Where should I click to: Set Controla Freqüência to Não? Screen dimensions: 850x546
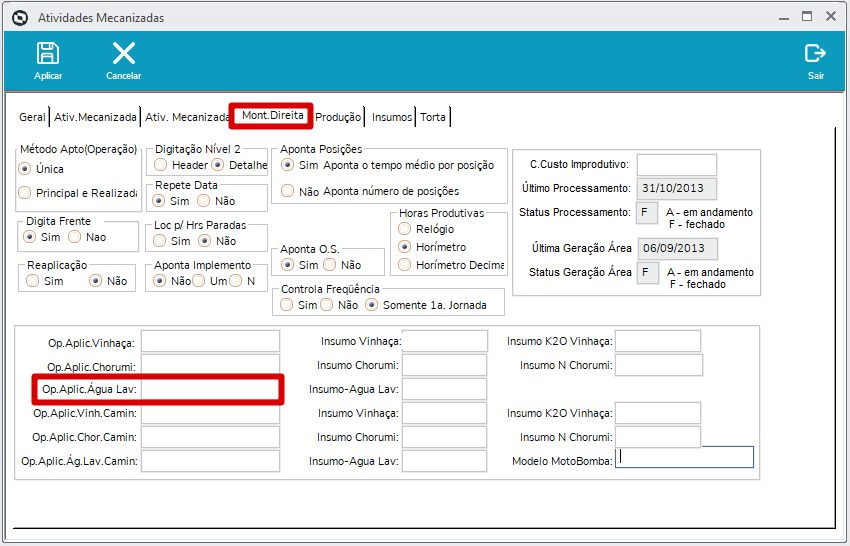tap(326, 305)
